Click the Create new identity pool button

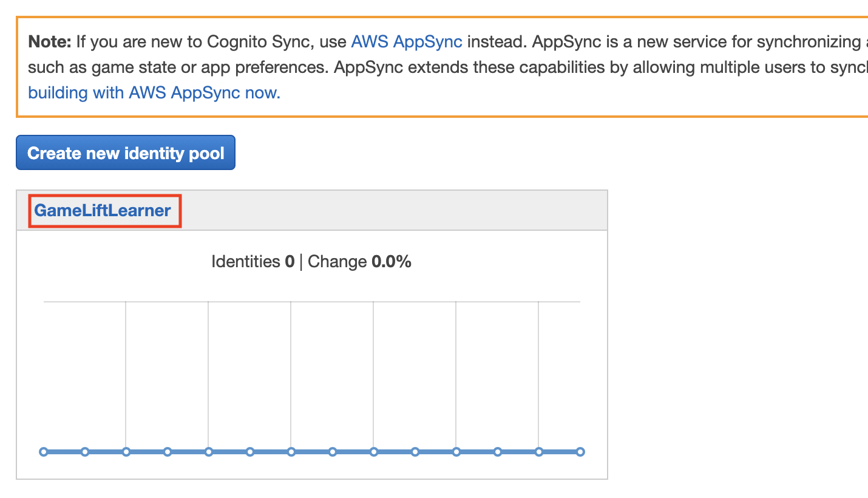tap(126, 153)
